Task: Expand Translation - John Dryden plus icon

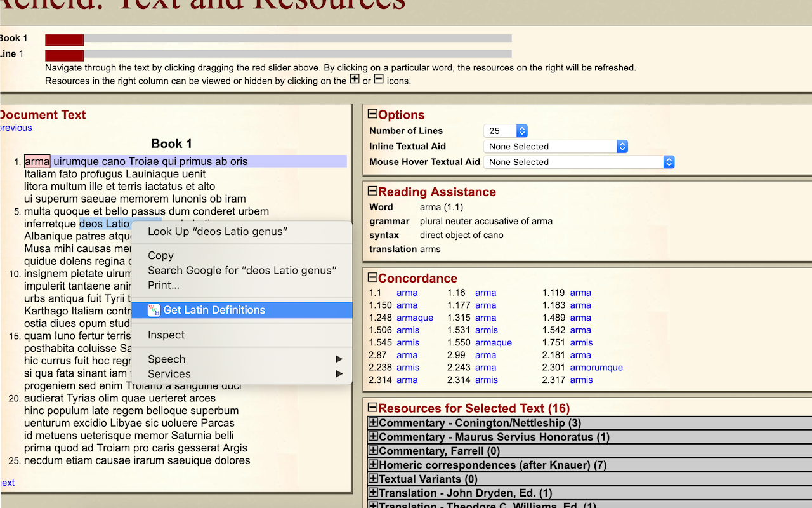Action: [373, 492]
